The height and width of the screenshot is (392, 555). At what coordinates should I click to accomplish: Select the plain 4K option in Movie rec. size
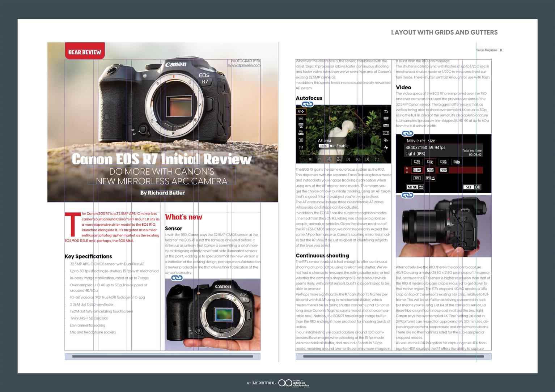[x=430, y=162]
